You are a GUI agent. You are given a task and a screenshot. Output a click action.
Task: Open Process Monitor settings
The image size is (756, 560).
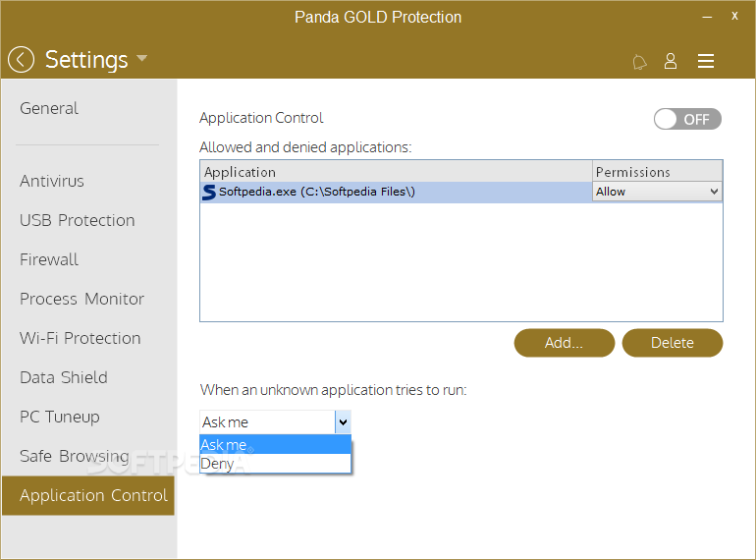click(x=81, y=299)
